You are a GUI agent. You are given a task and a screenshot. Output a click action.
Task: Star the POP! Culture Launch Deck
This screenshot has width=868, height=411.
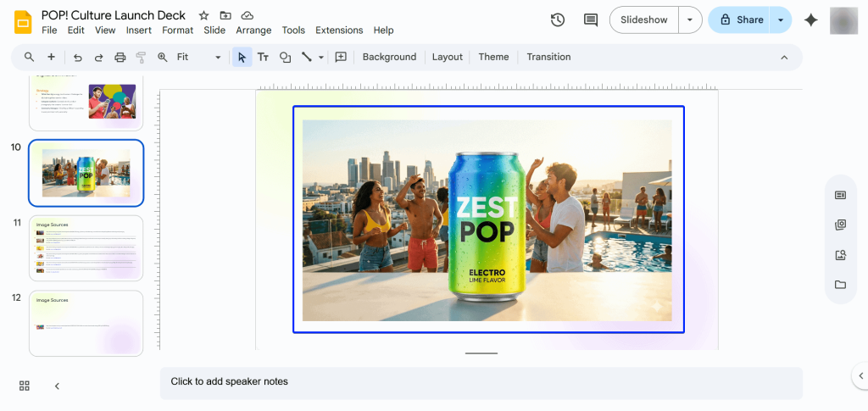click(203, 15)
